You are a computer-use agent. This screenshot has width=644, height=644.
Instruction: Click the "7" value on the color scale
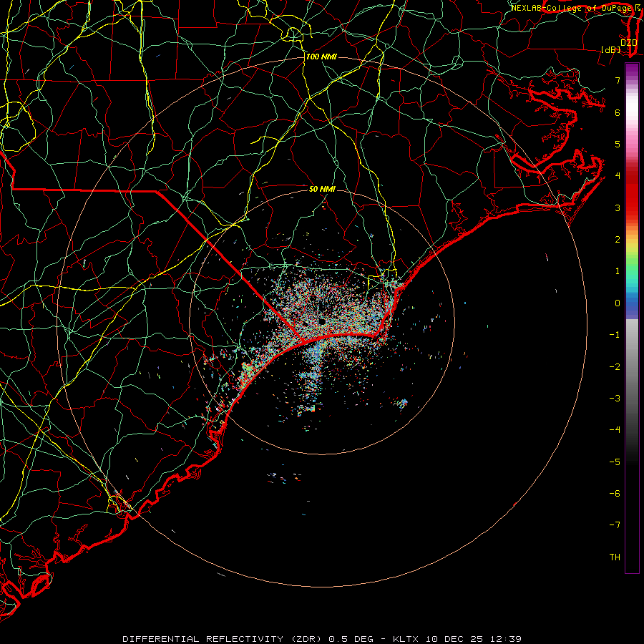618,80
